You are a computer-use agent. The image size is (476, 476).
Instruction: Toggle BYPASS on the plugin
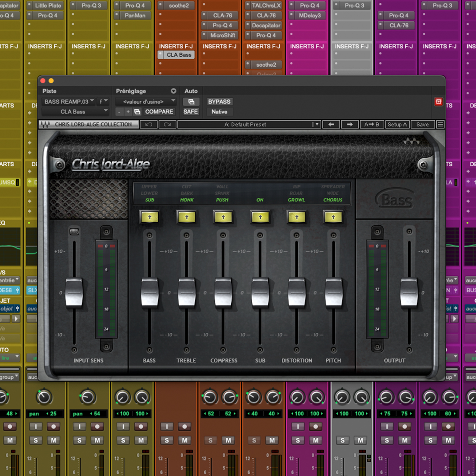[x=219, y=102]
